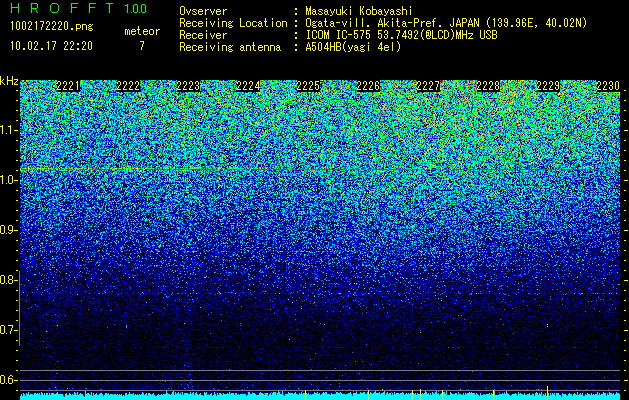Click the 2223 time axis label
629x400 pixels.
(x=188, y=86)
